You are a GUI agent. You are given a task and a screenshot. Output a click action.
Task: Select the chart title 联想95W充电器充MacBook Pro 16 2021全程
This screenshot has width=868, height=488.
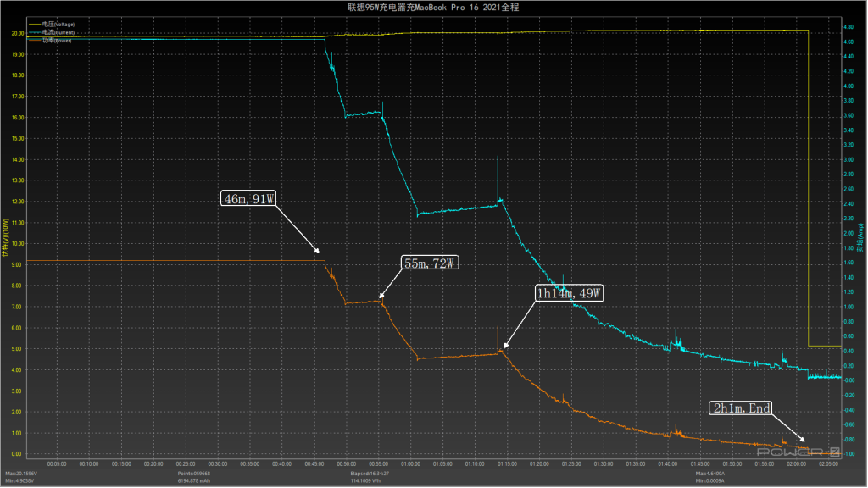(x=433, y=7)
